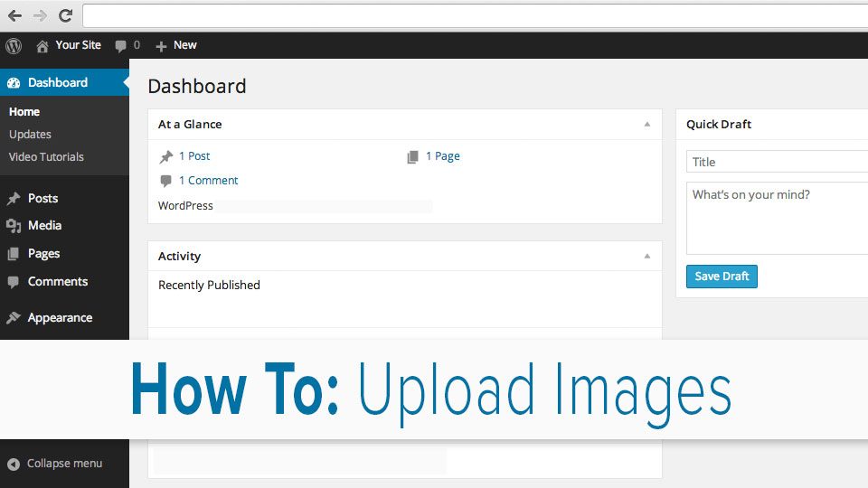Open the Posts menu in sidebar
The image size is (868, 488).
point(42,198)
